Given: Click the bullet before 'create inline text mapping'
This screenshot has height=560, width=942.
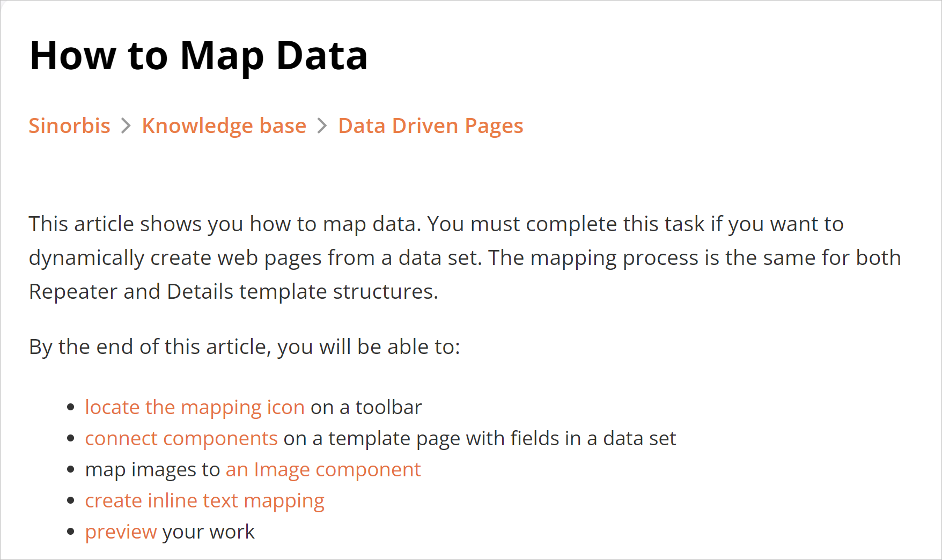Looking at the screenshot, I should point(70,501).
